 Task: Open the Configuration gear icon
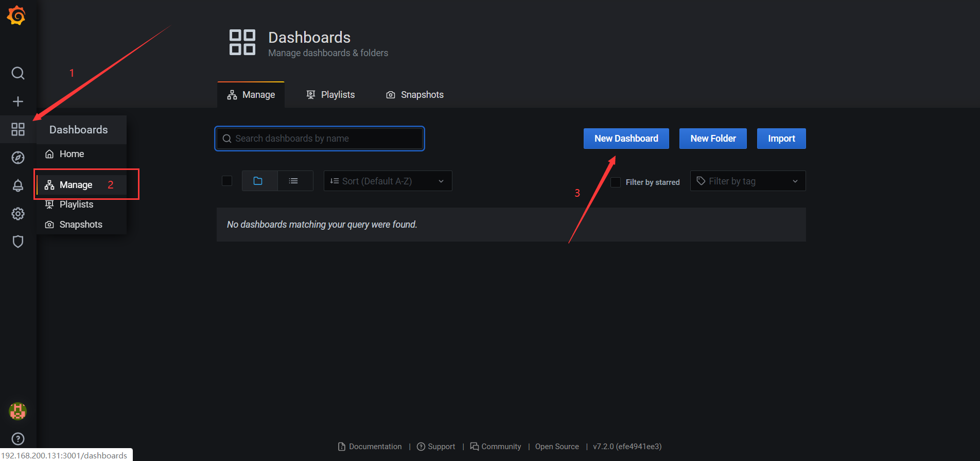click(x=18, y=214)
